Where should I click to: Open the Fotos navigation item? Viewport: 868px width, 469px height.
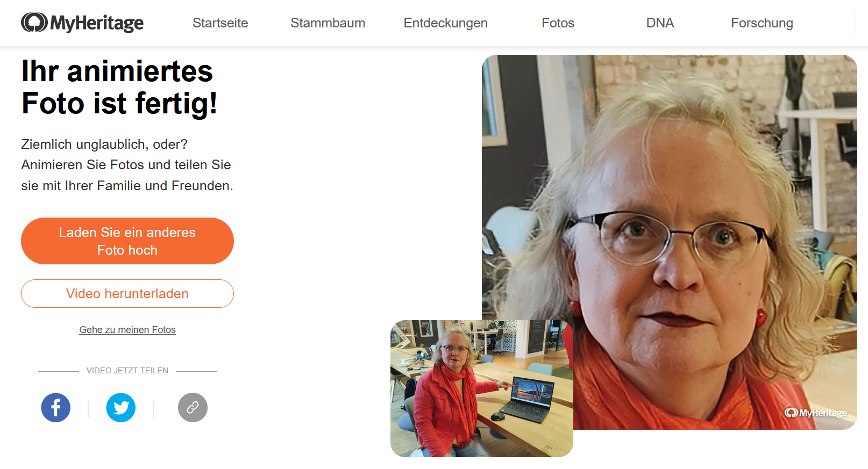click(558, 23)
